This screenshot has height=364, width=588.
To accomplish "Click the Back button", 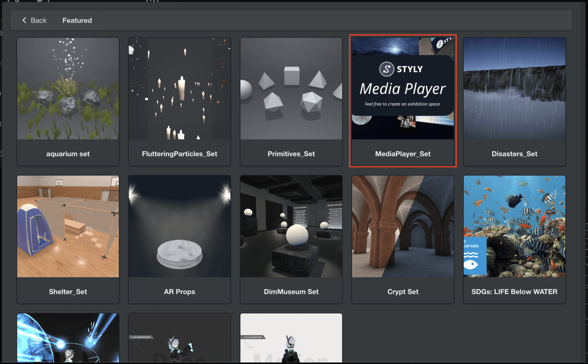I will point(33,20).
